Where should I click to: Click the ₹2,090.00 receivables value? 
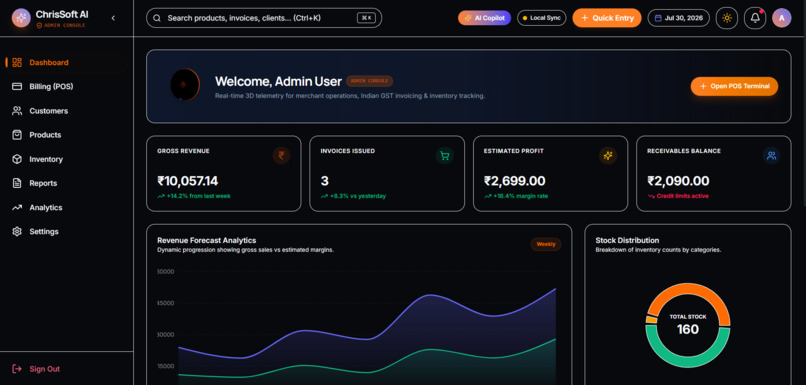678,181
